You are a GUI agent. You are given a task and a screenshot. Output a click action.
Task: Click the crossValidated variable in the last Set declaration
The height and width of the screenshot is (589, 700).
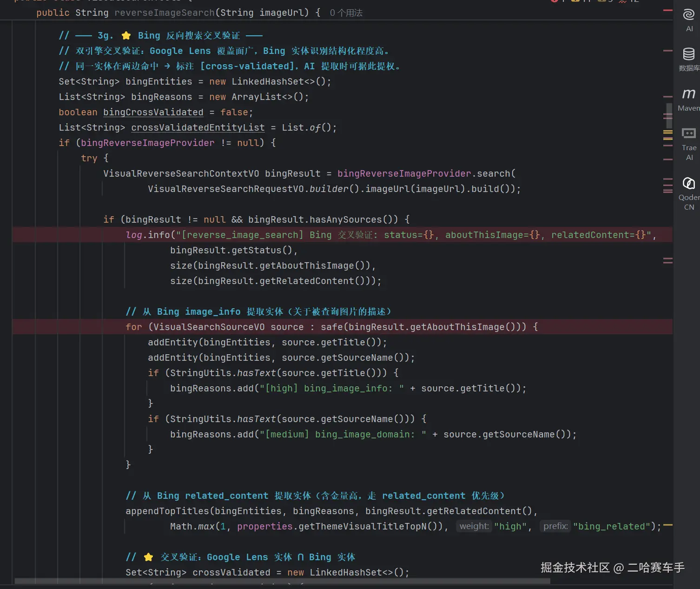point(231,572)
